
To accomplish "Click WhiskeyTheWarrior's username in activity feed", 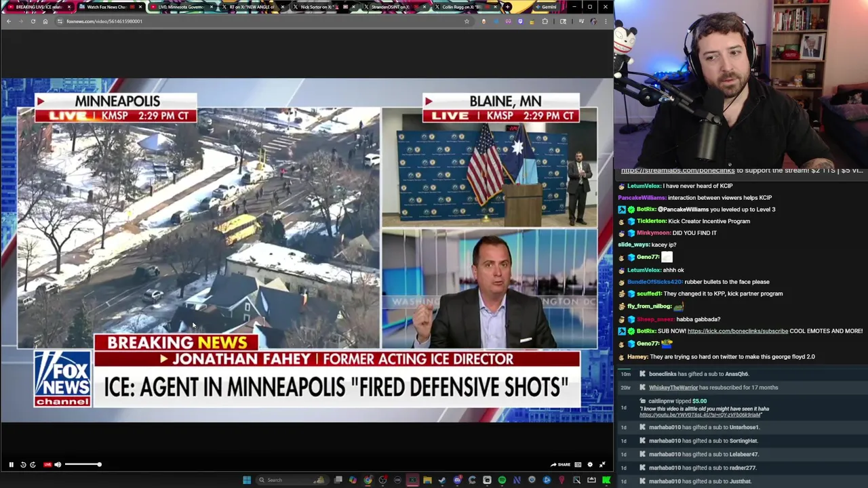I will click(673, 387).
